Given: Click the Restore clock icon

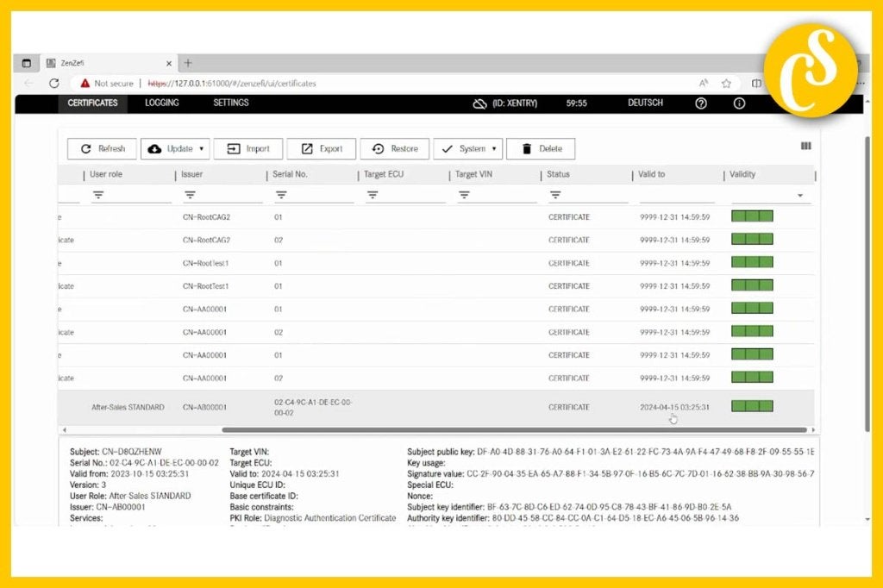Looking at the screenshot, I should (x=378, y=148).
